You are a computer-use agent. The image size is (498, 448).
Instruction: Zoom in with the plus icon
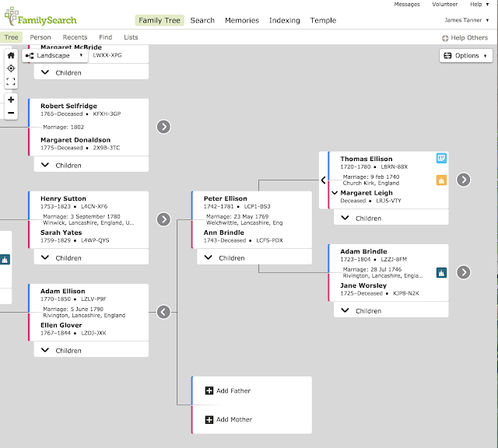pyautogui.click(x=11, y=100)
